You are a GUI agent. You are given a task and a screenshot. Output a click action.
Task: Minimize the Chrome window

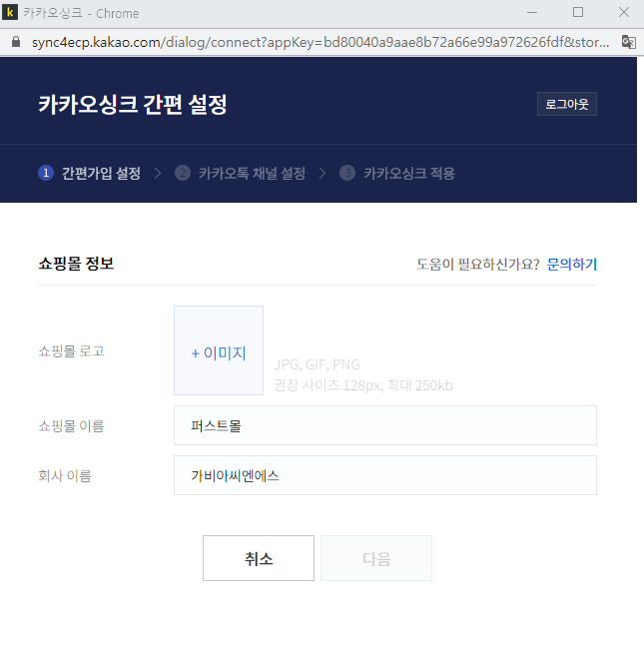coord(532,13)
